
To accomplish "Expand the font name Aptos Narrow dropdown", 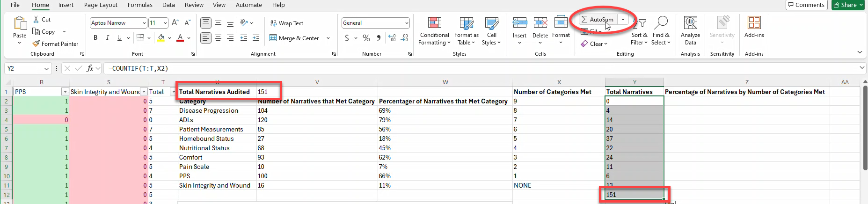I will (144, 23).
